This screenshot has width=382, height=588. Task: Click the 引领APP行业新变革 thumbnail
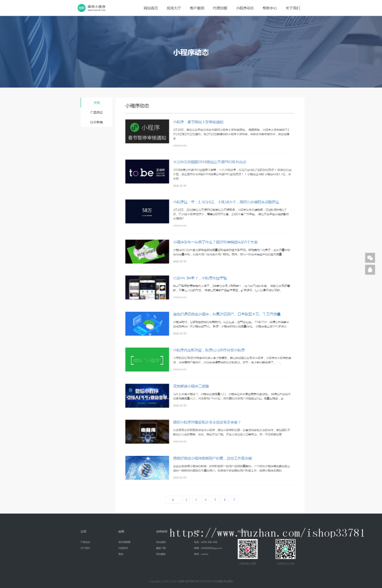(147, 396)
